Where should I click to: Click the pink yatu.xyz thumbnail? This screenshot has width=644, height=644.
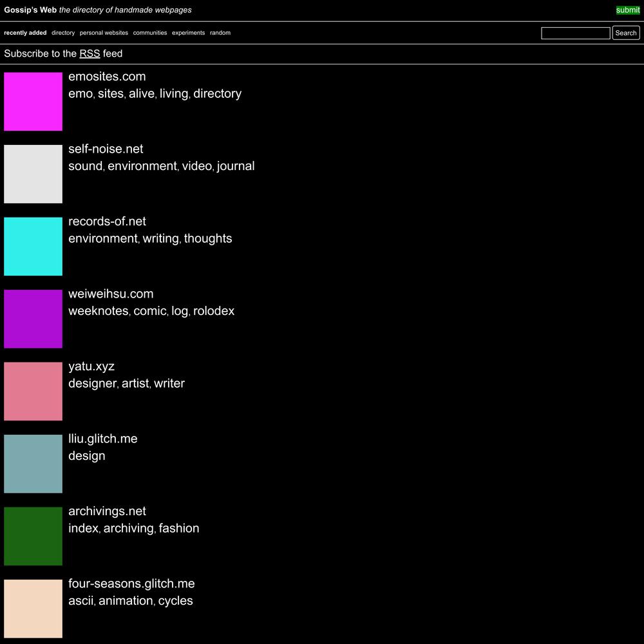click(x=33, y=392)
